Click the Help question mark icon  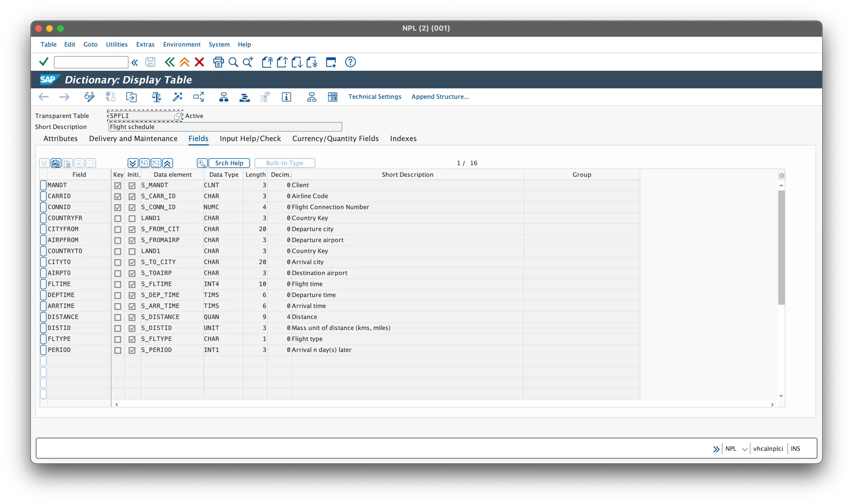point(350,62)
